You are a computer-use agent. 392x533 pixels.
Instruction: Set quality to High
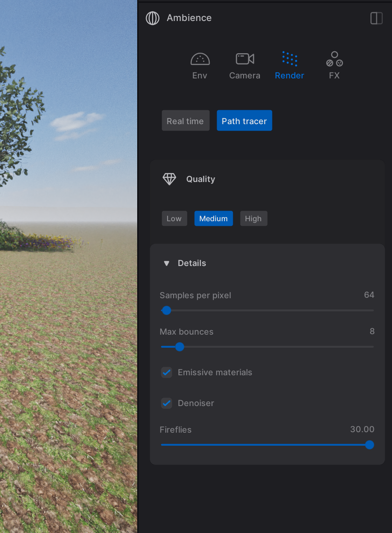click(253, 218)
